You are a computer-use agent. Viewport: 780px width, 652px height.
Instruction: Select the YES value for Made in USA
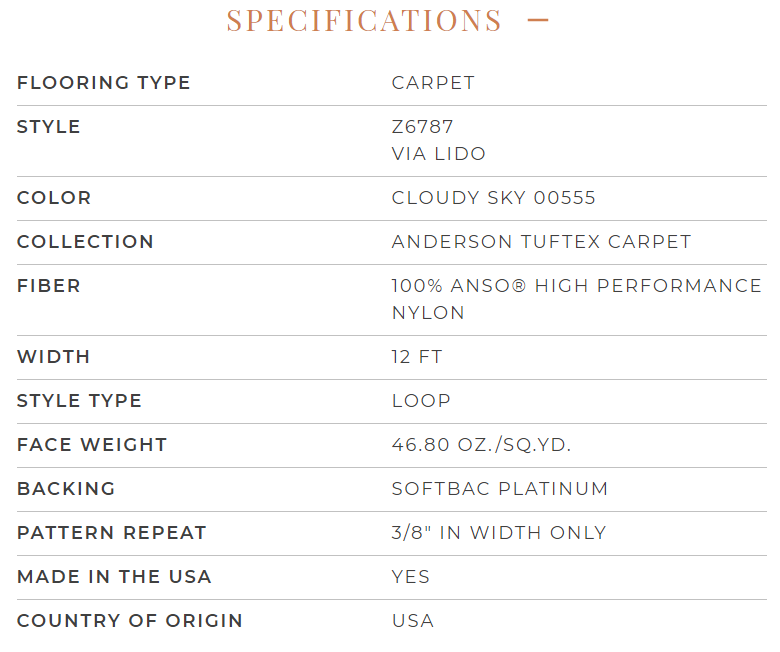pos(411,577)
